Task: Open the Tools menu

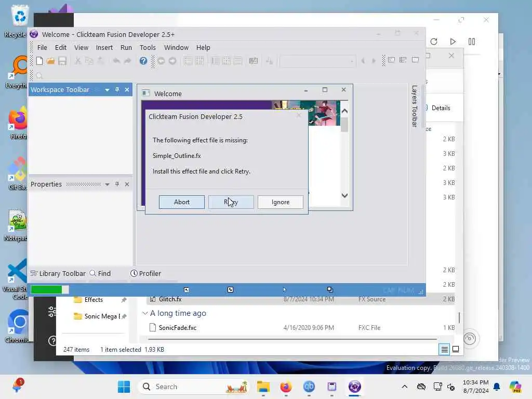Action: (x=148, y=47)
